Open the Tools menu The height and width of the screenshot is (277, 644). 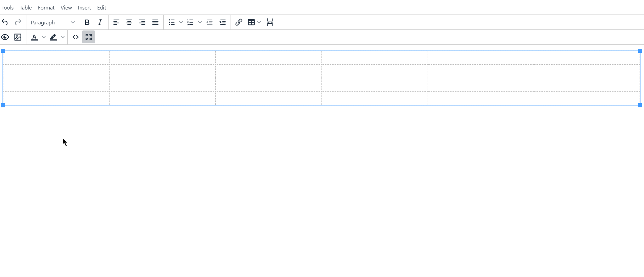[7, 7]
